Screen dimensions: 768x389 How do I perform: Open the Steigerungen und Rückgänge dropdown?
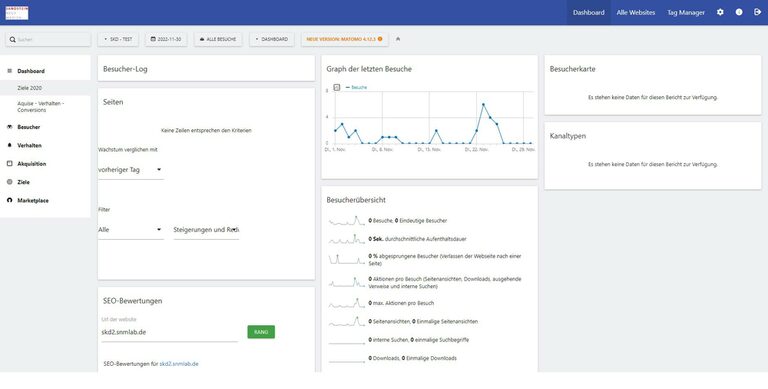tap(206, 230)
